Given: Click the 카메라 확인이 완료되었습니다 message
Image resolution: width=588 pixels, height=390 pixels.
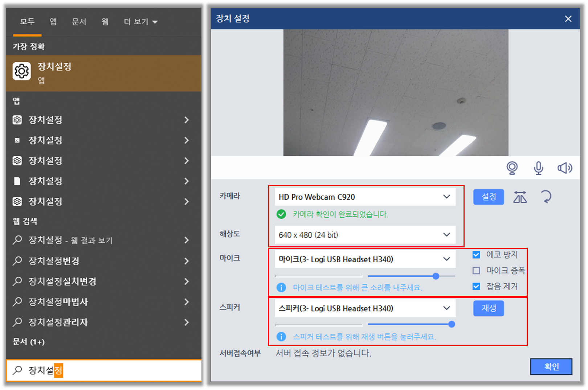Looking at the screenshot, I should (340, 214).
